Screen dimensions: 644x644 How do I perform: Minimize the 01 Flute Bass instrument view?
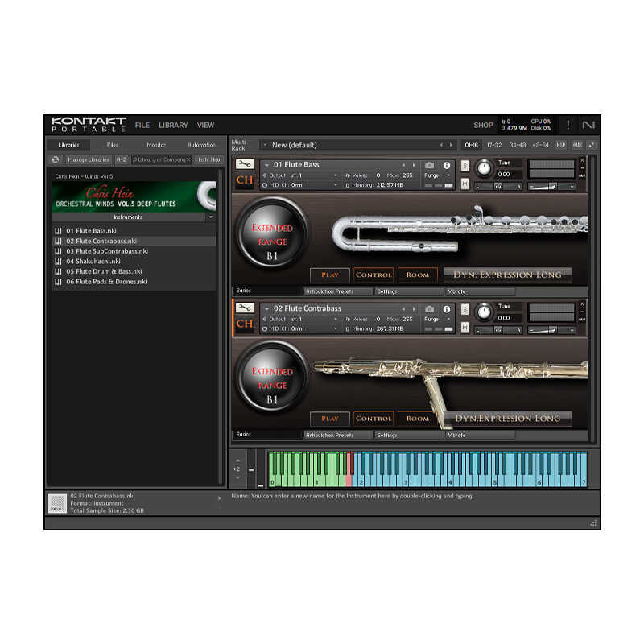(582, 167)
